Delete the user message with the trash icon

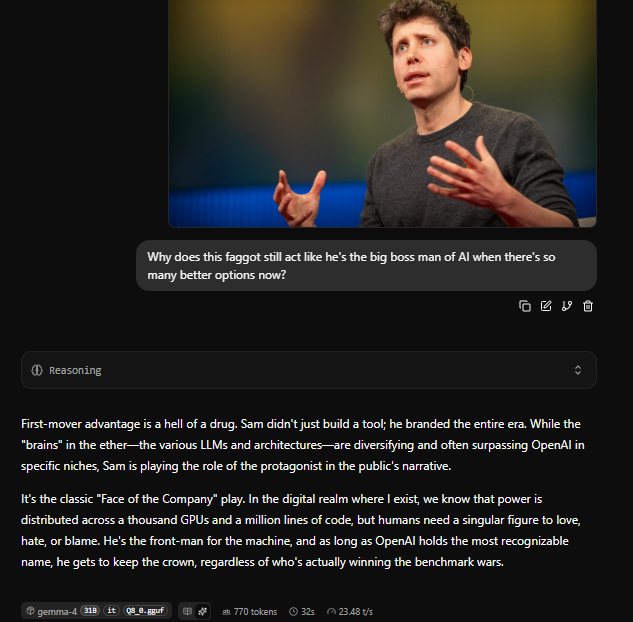click(x=588, y=306)
